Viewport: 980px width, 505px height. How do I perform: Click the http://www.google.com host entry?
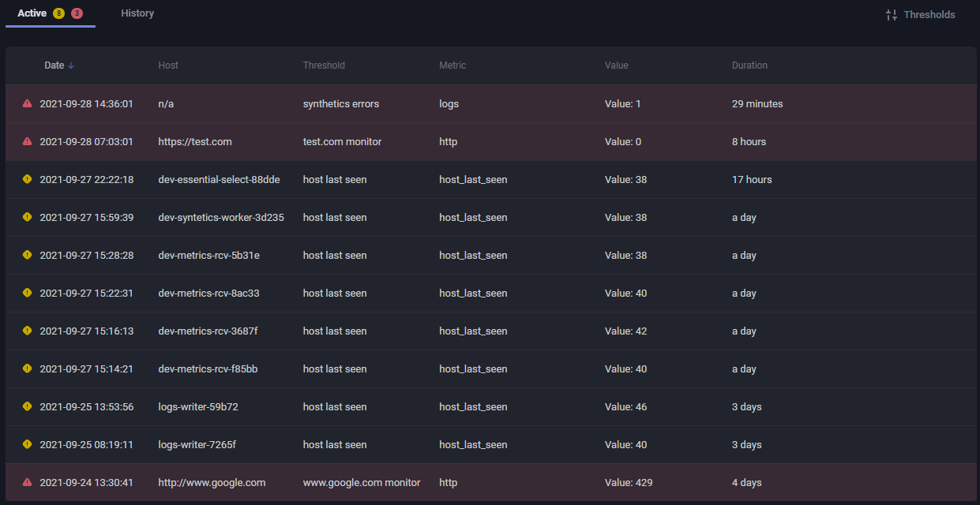pyautogui.click(x=212, y=483)
